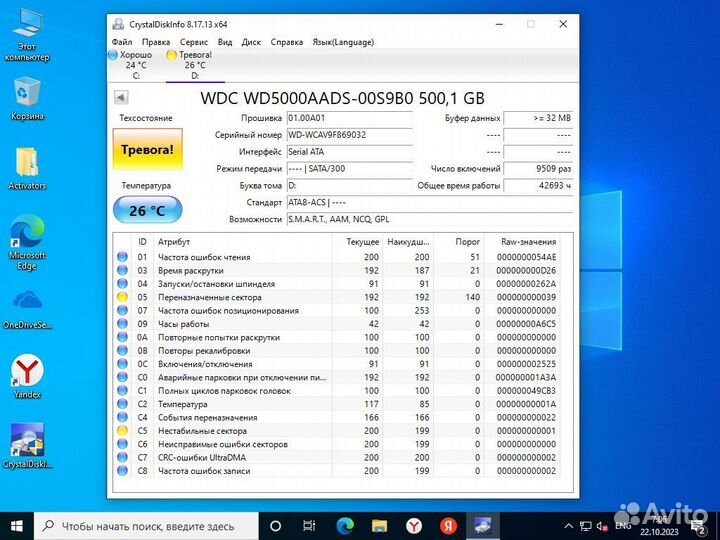Click status dot for Частота ошибок записи
720x540 pixels.
122,470
